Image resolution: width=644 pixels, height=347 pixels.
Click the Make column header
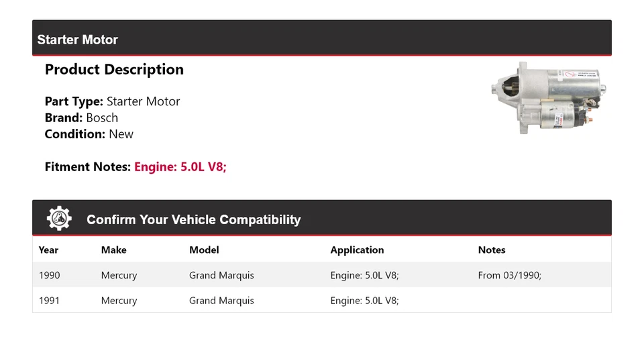(113, 250)
